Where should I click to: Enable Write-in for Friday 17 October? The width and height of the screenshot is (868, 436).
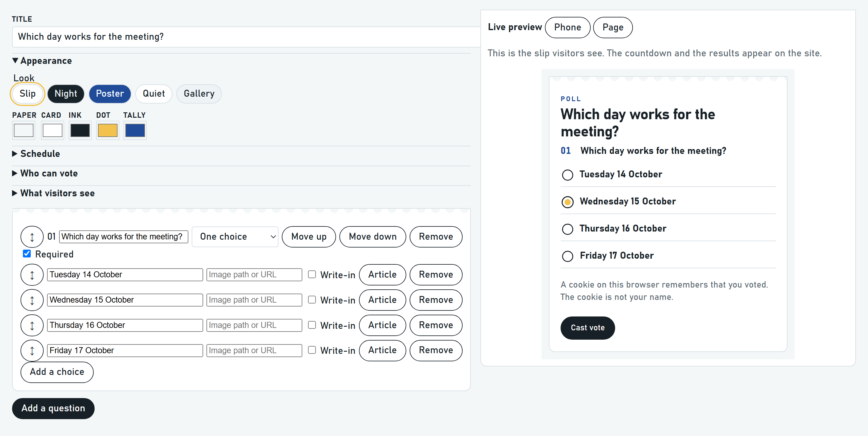pyautogui.click(x=312, y=350)
